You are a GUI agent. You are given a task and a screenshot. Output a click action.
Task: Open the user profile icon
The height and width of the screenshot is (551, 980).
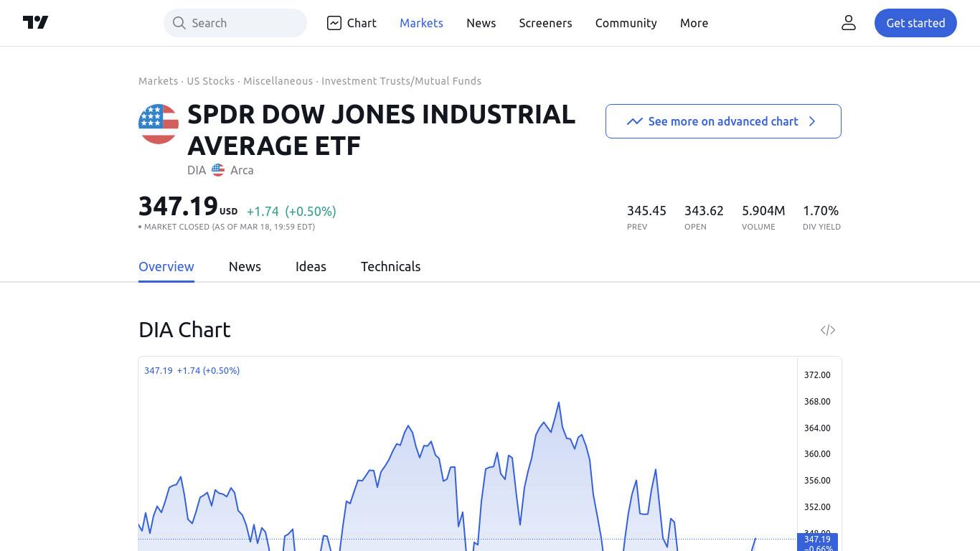click(x=849, y=23)
